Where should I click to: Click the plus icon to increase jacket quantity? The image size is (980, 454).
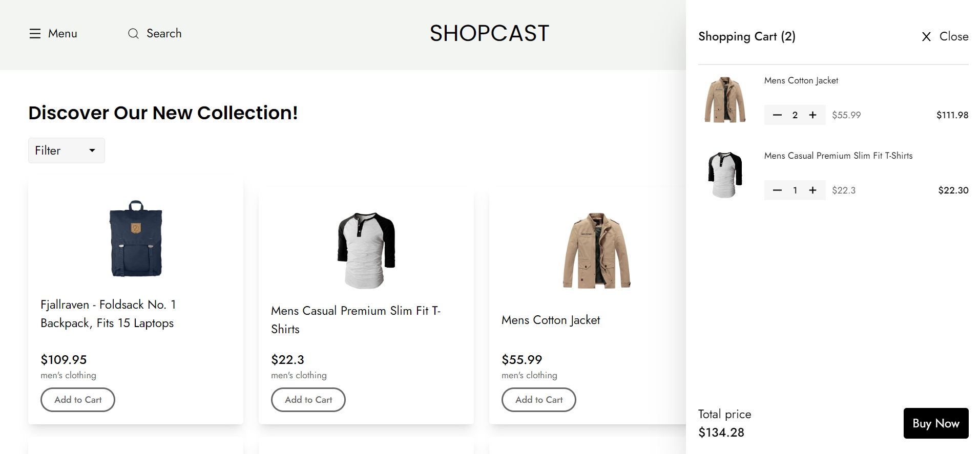812,115
